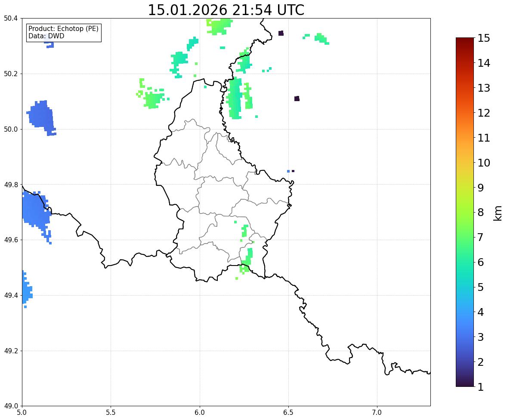The height and width of the screenshot is (420, 507).
Task: Click the longitude axis label '7.0'
Action: [x=377, y=413]
